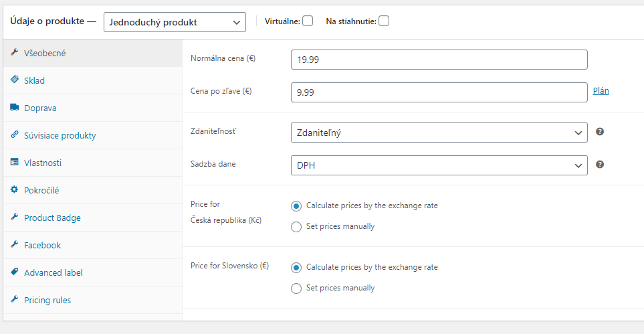Viewport: 644px width, 334px height.
Task: Click the Advanced label tag icon
Action: (14, 272)
